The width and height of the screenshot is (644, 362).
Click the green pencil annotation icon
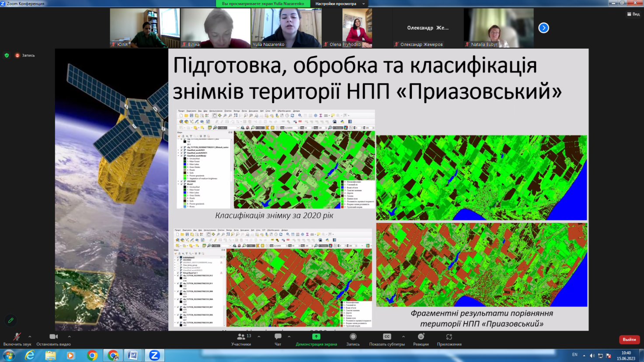tap(11, 320)
